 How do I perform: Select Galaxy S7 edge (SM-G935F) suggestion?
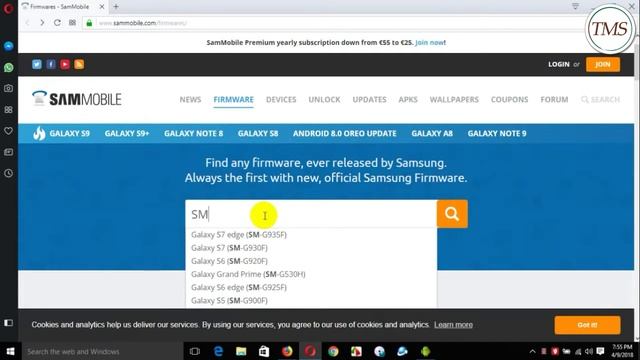coord(311,235)
